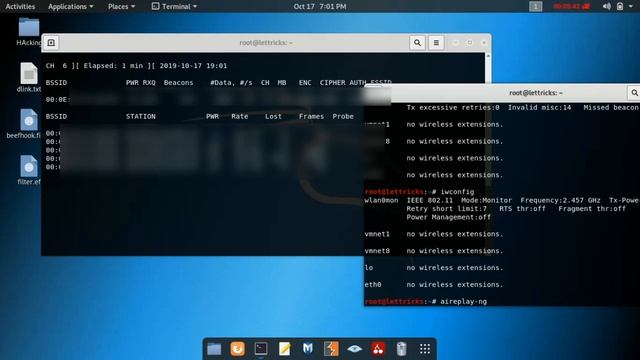
Task: Launch CherryTree from dock
Action: (x=378, y=349)
